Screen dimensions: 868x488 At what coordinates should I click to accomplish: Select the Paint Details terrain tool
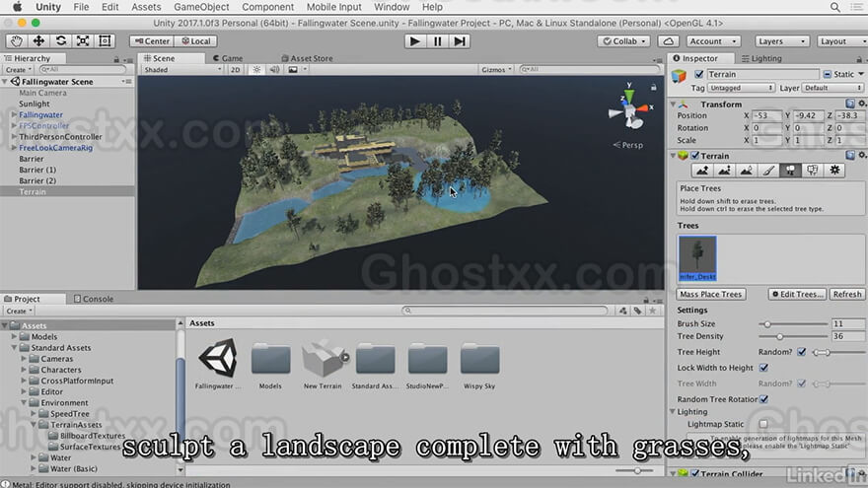pos(813,171)
